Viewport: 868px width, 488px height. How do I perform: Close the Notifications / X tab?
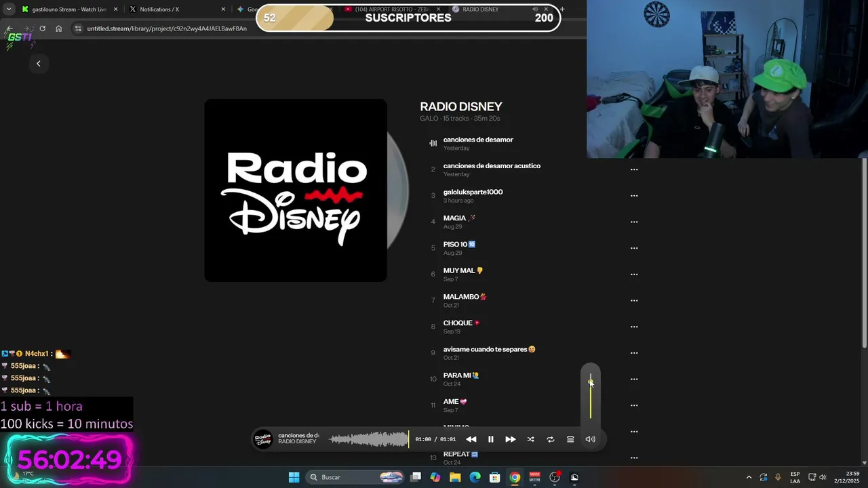point(223,9)
